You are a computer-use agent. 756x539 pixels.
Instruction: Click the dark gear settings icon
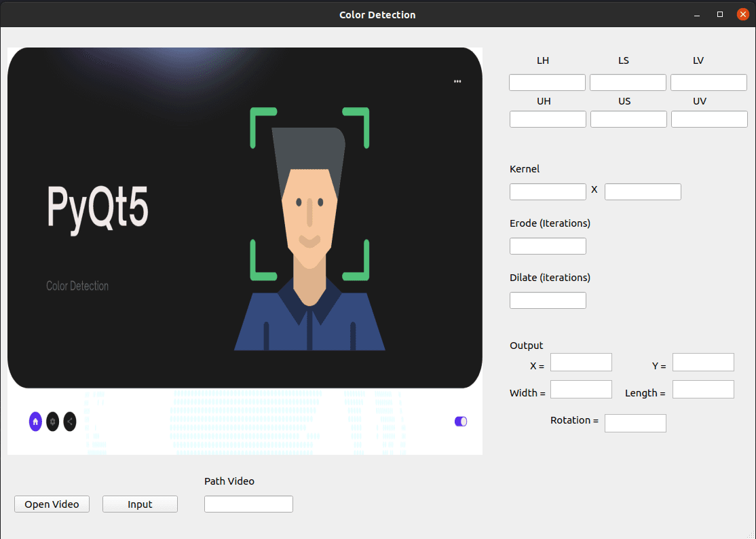click(52, 422)
